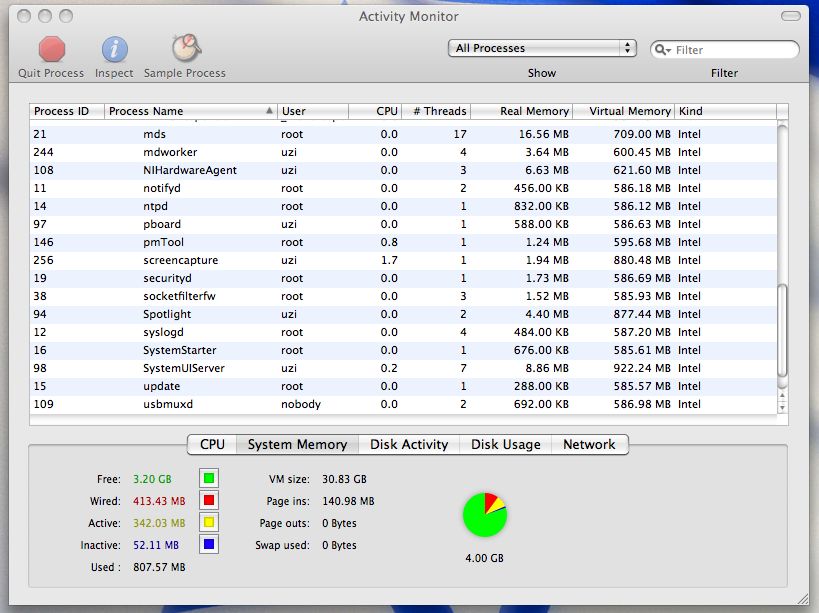Switch to the System Memory tab
The width and height of the screenshot is (819, 613).
point(297,444)
